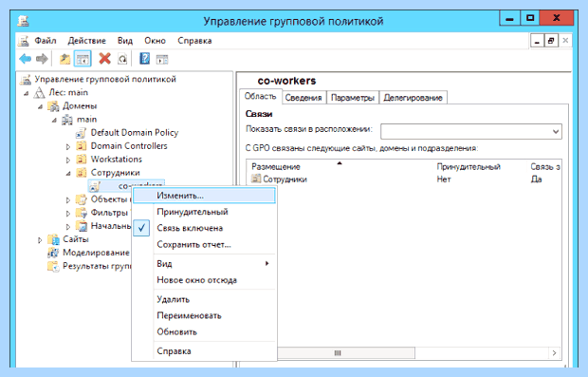Click the Back arrow toolbar icon
Viewport: 588px width, 377px height.
25,59
